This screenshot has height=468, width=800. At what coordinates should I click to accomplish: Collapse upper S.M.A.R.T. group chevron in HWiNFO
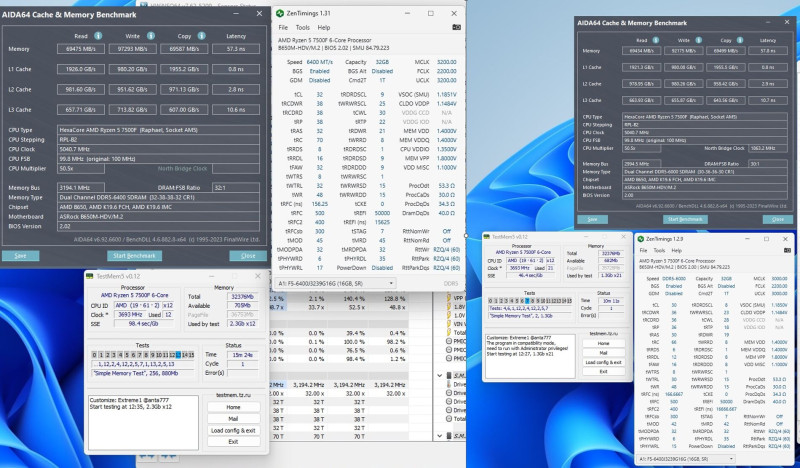440,375
